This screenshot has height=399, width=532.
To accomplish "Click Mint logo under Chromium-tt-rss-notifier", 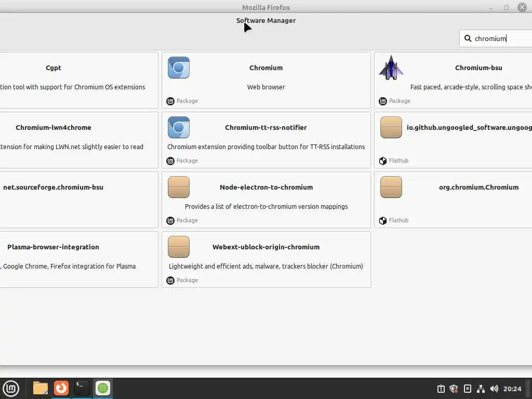I will (170, 161).
